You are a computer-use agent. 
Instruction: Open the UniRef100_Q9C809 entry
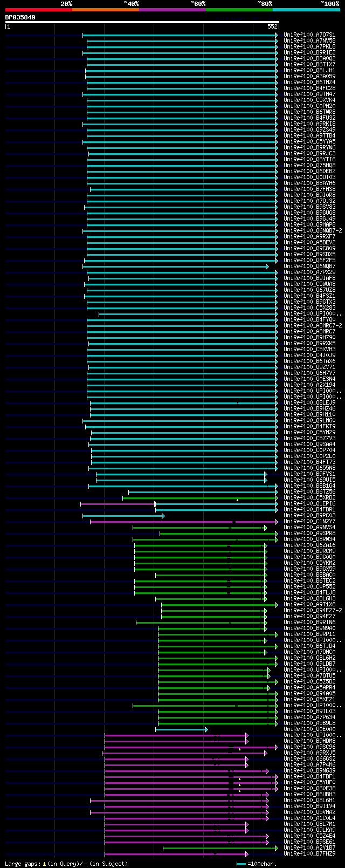309,249
